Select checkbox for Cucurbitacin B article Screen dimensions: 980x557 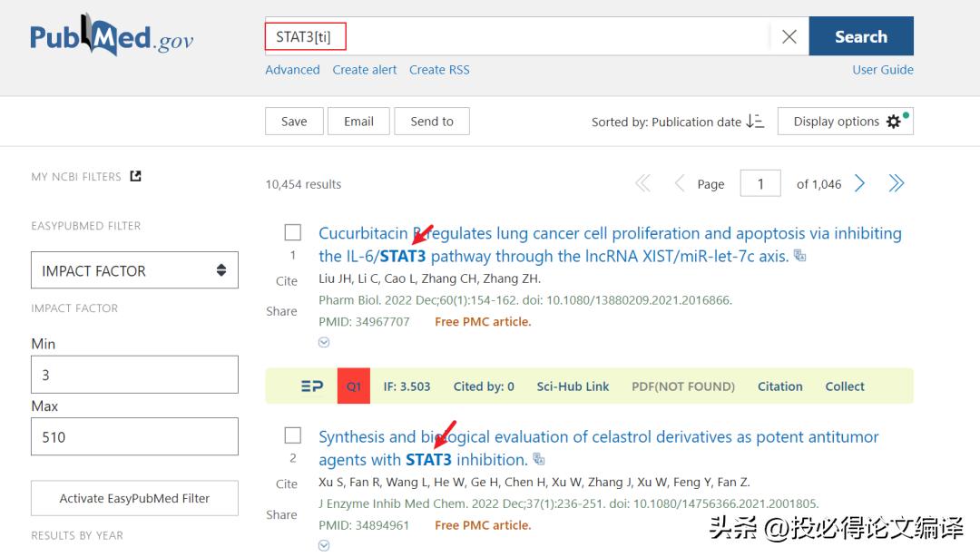[292, 232]
